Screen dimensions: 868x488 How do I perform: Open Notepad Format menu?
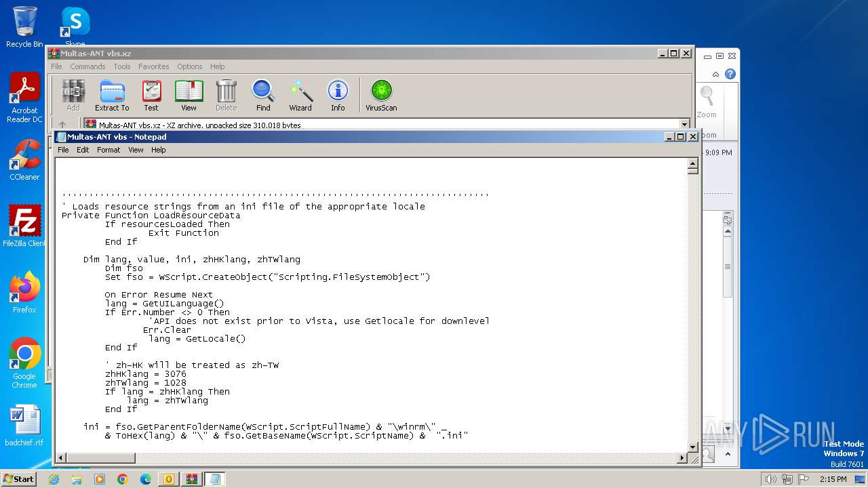tap(108, 150)
